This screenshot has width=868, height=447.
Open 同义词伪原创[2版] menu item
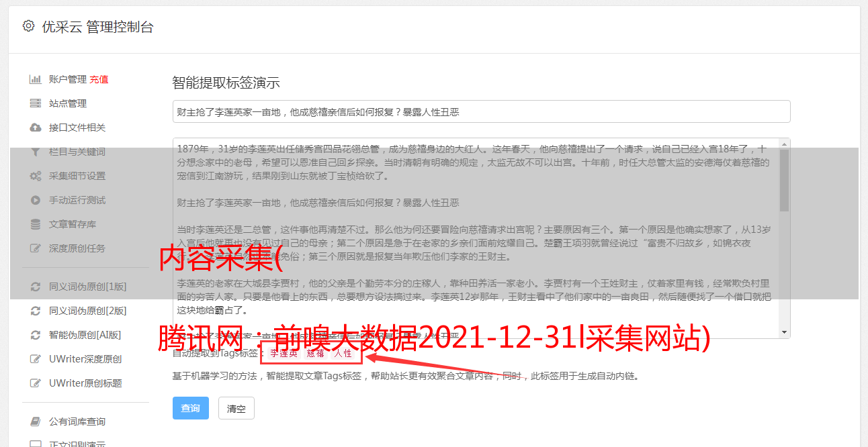tap(87, 311)
